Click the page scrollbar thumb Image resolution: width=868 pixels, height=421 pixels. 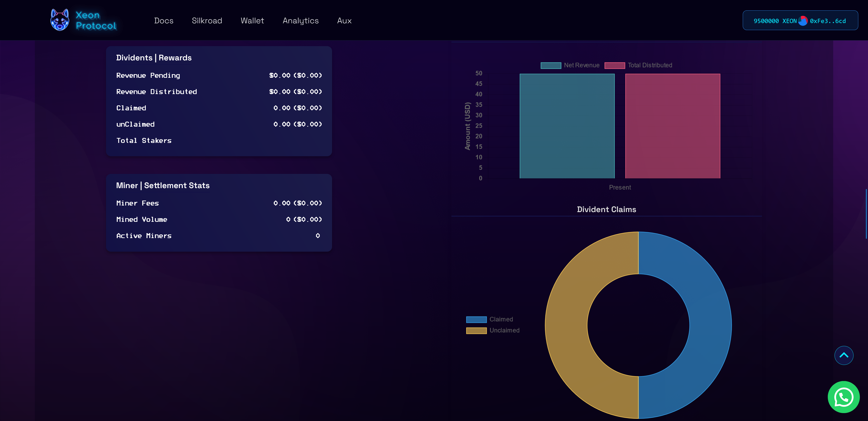pyautogui.click(x=866, y=214)
